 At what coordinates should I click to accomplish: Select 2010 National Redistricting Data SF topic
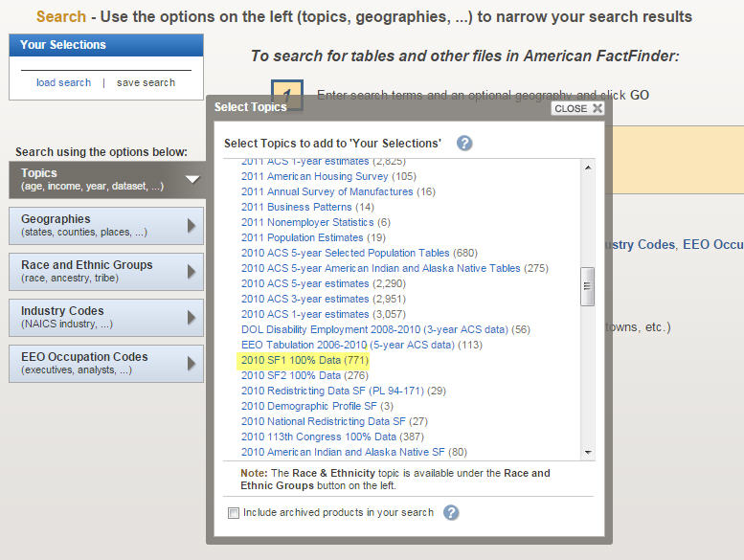323,421
